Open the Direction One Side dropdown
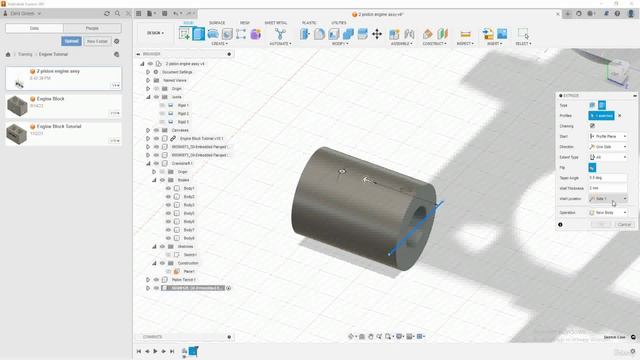640x360 pixels. [608, 147]
